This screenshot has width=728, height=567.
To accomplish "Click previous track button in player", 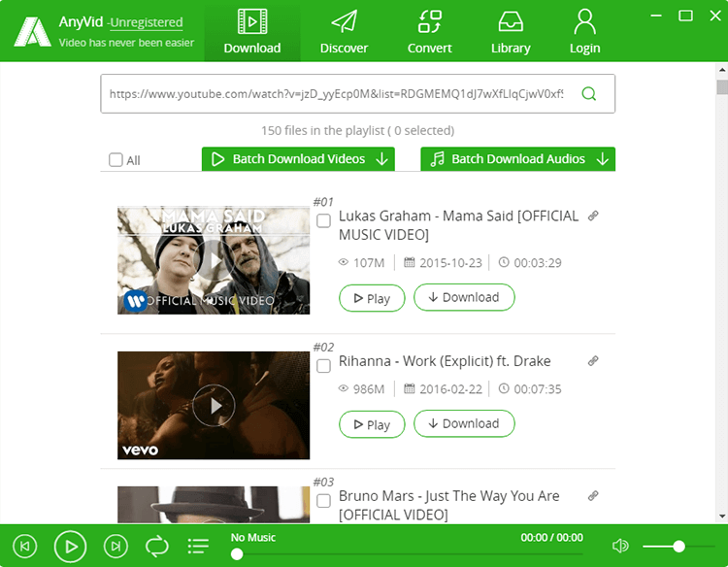I will click(x=25, y=546).
